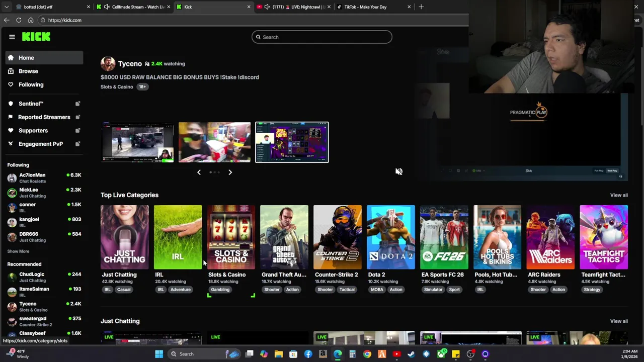
Task: Click Gambling tag under Slots & Casino
Action: pyautogui.click(x=220, y=290)
